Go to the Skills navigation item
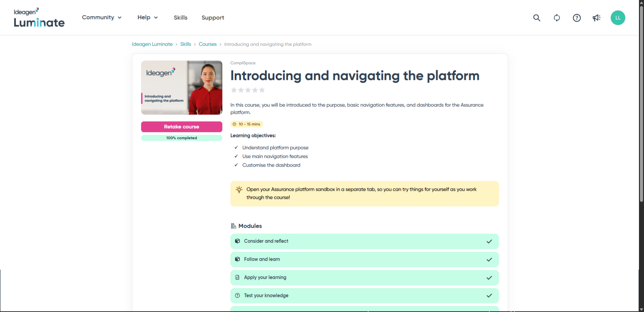The image size is (644, 312). pyautogui.click(x=180, y=18)
